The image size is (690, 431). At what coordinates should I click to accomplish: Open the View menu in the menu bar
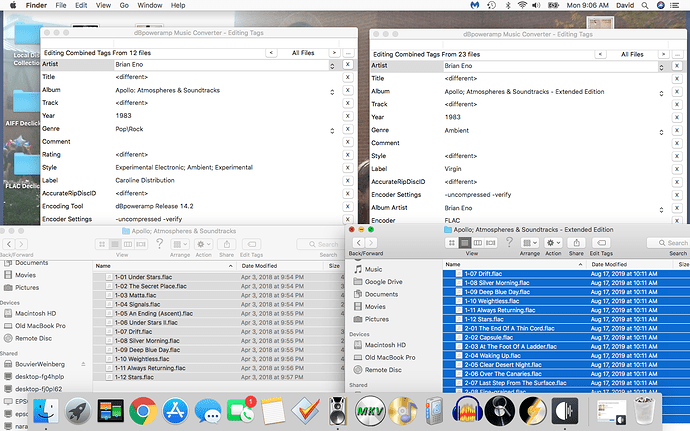coord(103,5)
